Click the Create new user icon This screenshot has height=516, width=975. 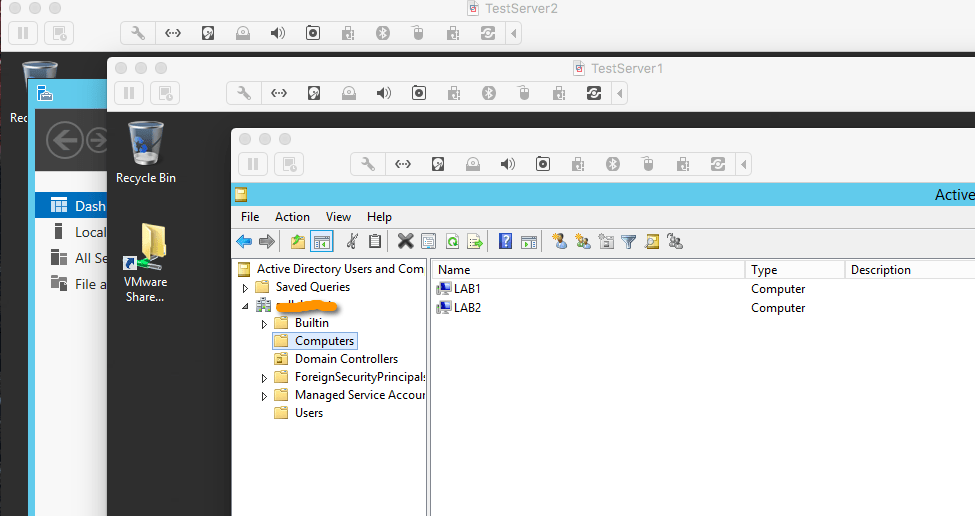click(x=559, y=241)
